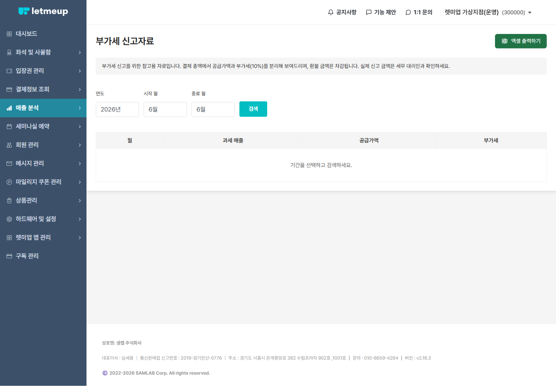Open 결제정보 조회 menu label

pyautogui.click(x=32, y=90)
